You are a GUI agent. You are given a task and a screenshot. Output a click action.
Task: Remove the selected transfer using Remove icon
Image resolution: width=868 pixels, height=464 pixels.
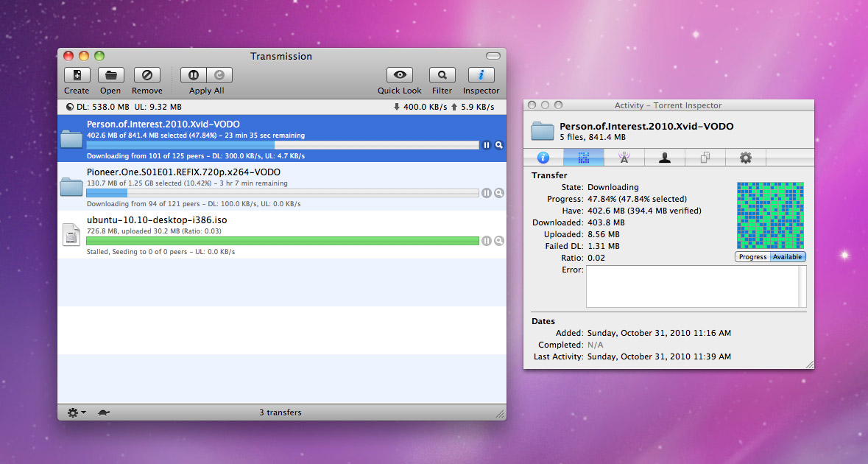(147, 75)
